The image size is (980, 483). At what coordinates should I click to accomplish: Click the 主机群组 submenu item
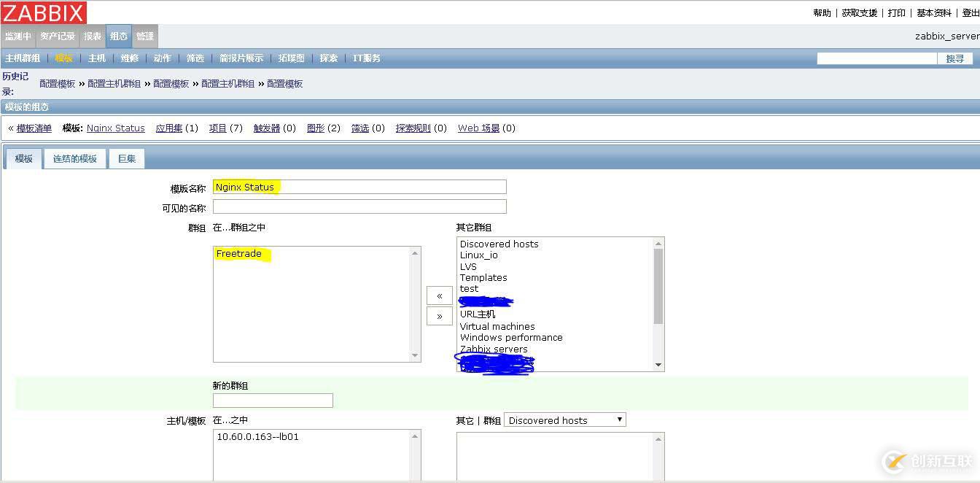[x=23, y=58]
